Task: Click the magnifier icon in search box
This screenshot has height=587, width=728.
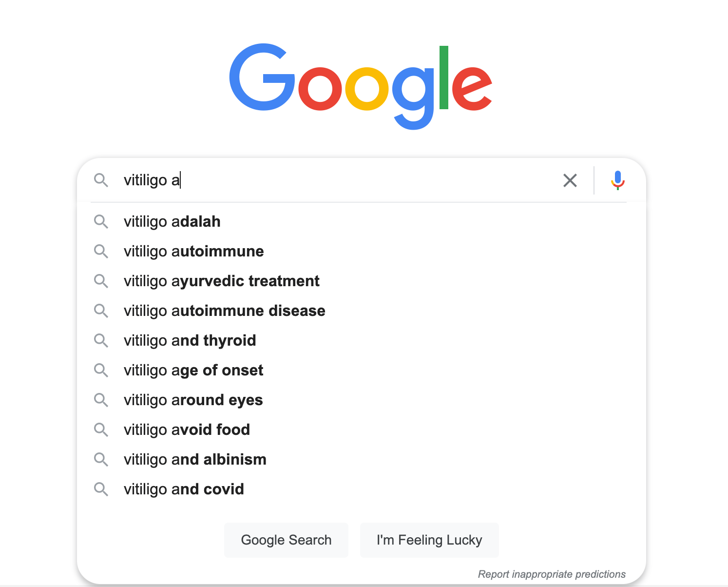Action: click(x=101, y=180)
